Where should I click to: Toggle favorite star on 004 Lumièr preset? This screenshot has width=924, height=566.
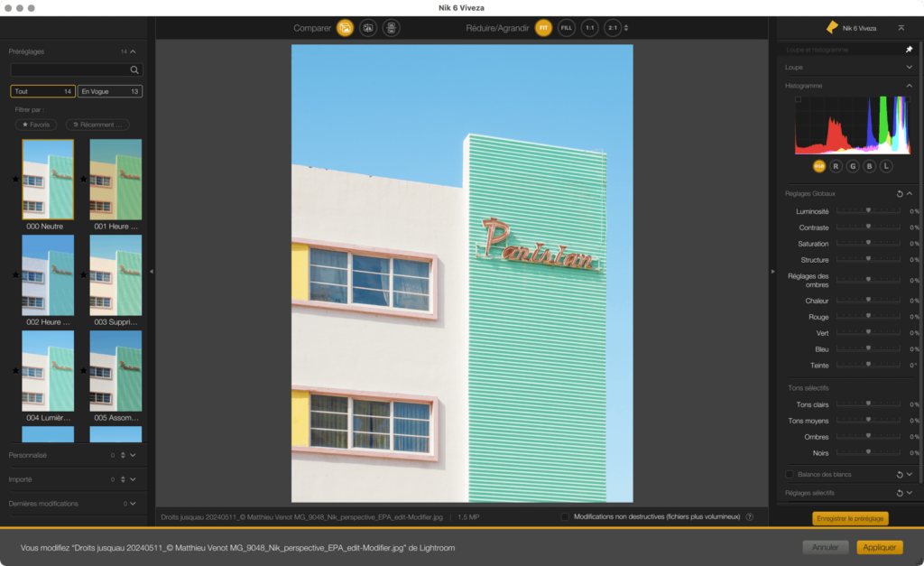point(16,371)
